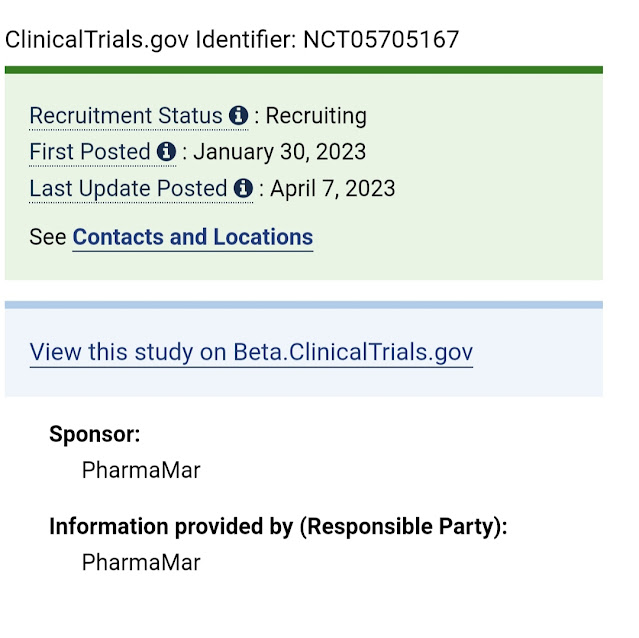This screenshot has width=639, height=638.
Task: Click PharmaMar under Responsible Party
Action: [x=141, y=562]
